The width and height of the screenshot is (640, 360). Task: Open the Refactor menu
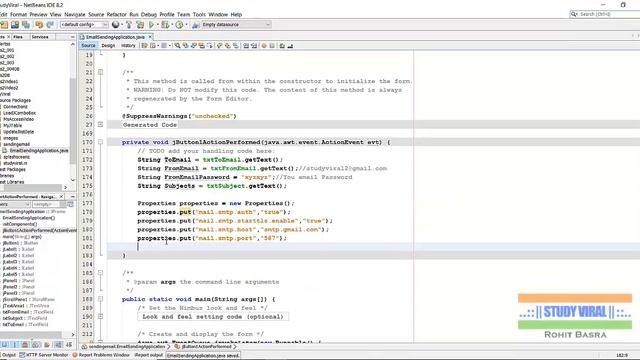[x=117, y=14]
